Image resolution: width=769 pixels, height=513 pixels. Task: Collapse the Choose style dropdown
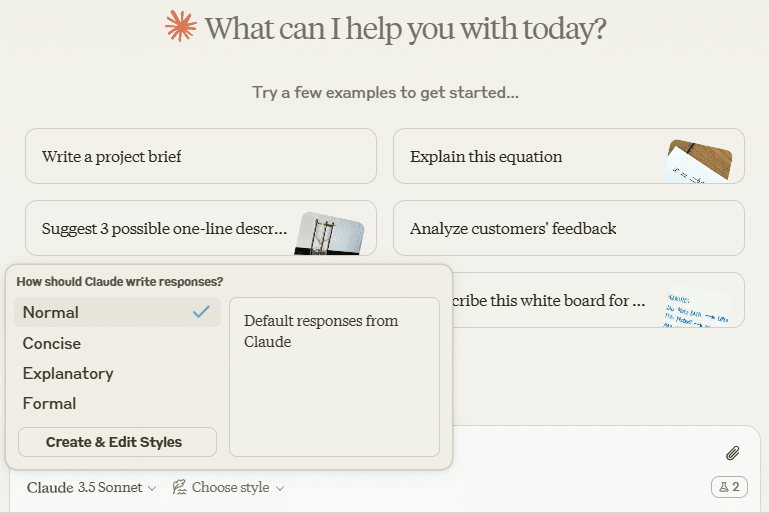tap(229, 487)
